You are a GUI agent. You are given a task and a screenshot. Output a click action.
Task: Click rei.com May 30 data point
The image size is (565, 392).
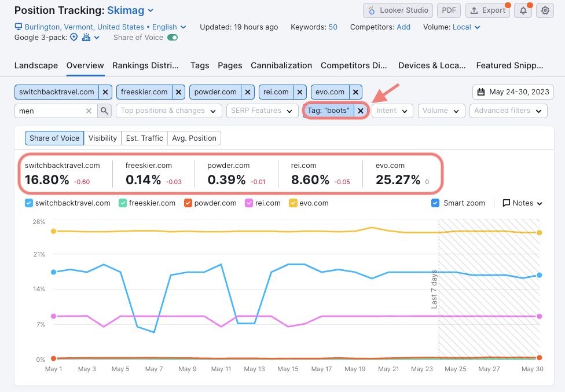pyautogui.click(x=539, y=316)
